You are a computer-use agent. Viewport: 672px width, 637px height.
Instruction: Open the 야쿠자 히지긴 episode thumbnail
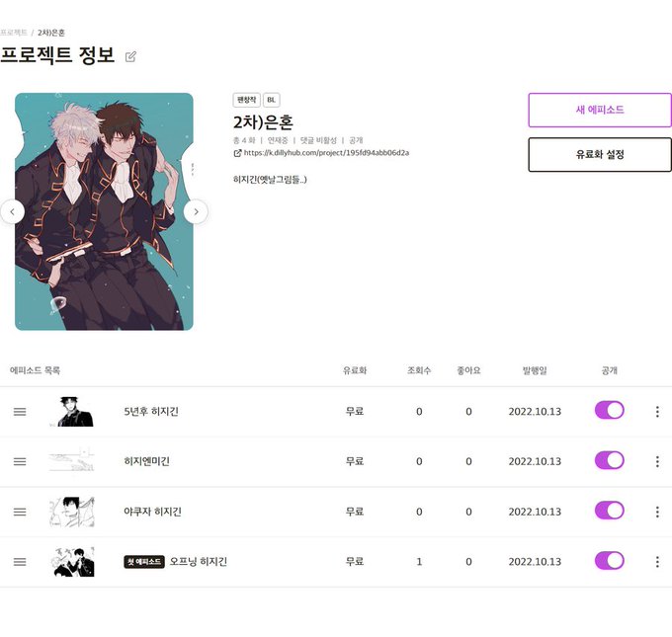pyautogui.click(x=71, y=512)
